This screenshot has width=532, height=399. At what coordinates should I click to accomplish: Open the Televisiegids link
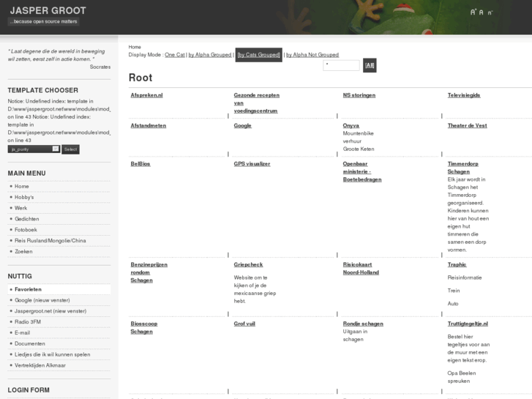click(x=464, y=95)
